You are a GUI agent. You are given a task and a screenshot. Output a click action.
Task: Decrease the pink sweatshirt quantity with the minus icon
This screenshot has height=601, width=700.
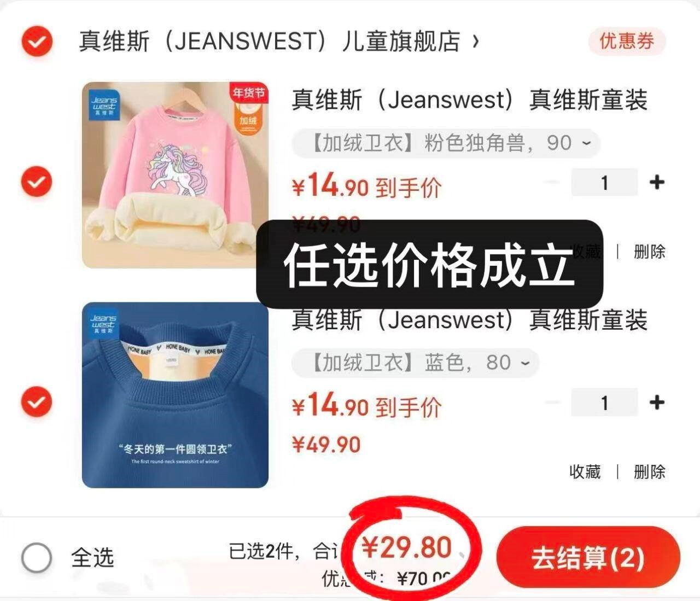(x=553, y=182)
